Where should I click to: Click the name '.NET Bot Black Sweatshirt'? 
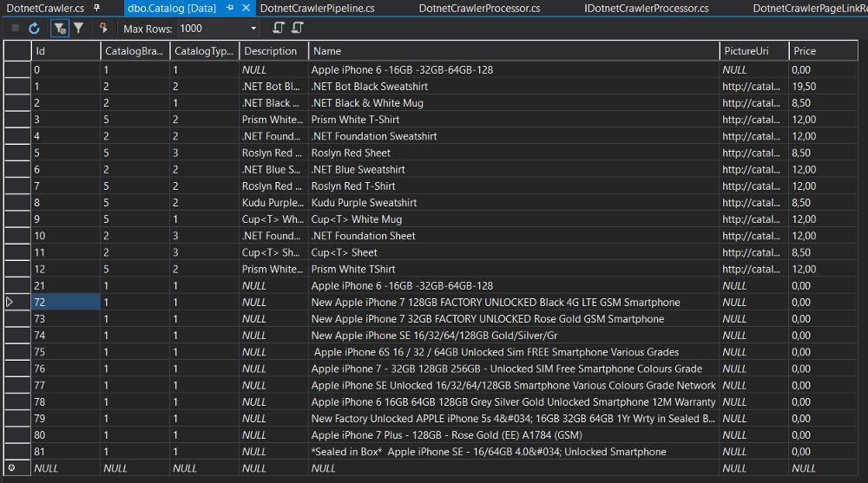point(369,87)
